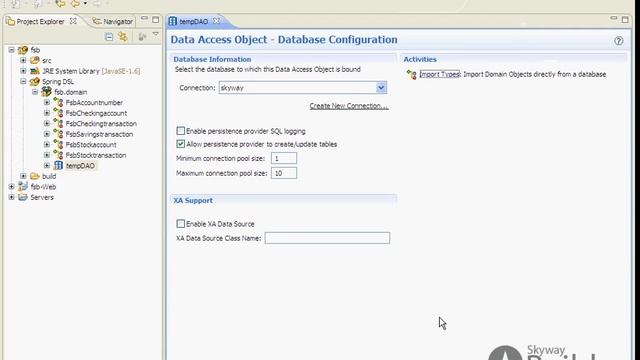Screen dimensions: 640x360
Task: Collapse the Spring DSL node
Action: pos(23,82)
